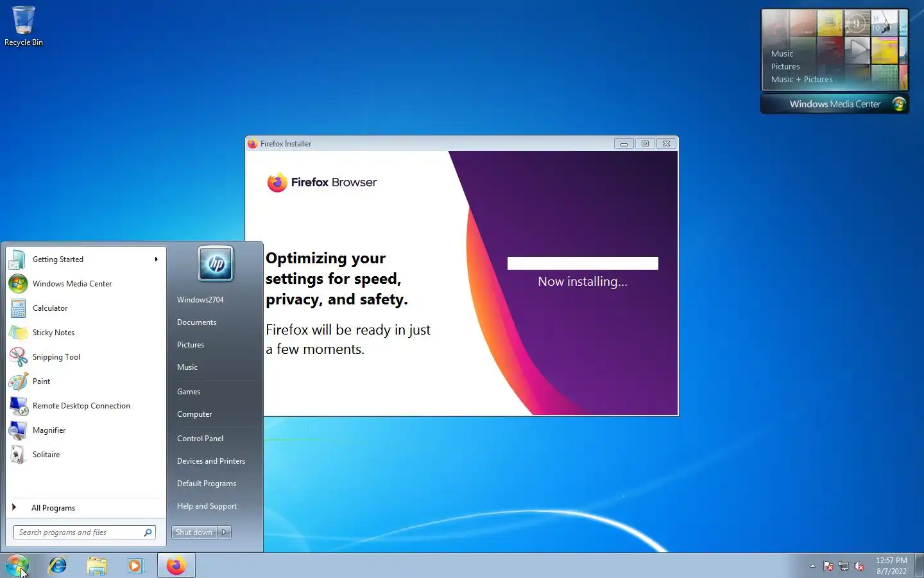Screen dimensions: 924x578
Task: Open Music from Start menu
Action: click(x=187, y=367)
